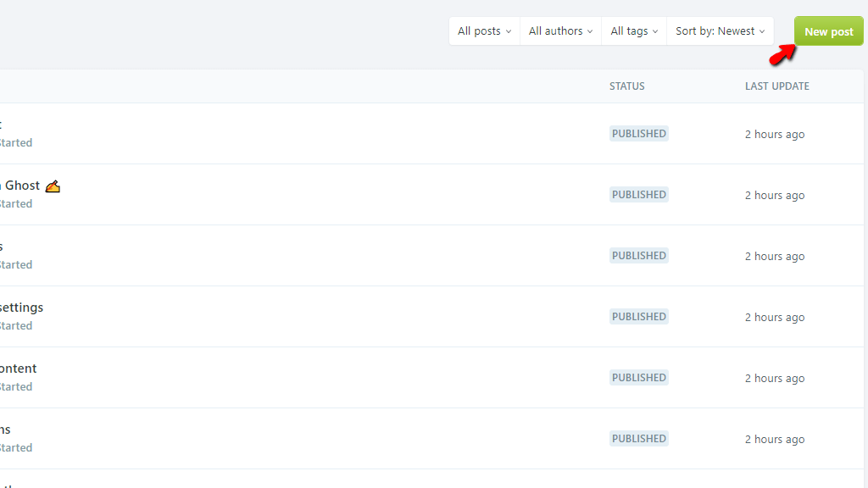Expand the All authors filter
The image size is (868, 488).
point(560,31)
